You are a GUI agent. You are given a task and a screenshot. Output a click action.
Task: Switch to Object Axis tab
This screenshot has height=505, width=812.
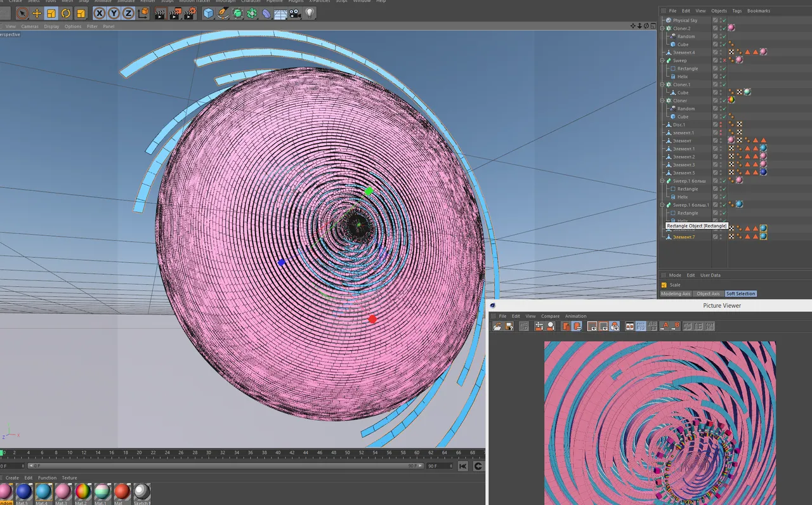click(x=708, y=294)
